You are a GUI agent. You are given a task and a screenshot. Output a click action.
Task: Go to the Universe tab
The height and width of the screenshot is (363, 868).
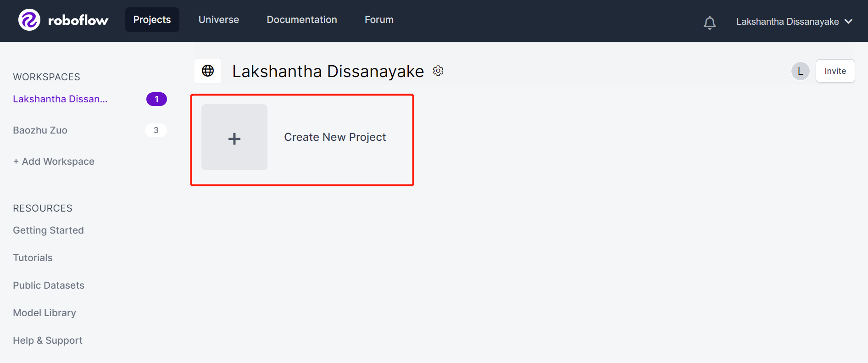219,20
